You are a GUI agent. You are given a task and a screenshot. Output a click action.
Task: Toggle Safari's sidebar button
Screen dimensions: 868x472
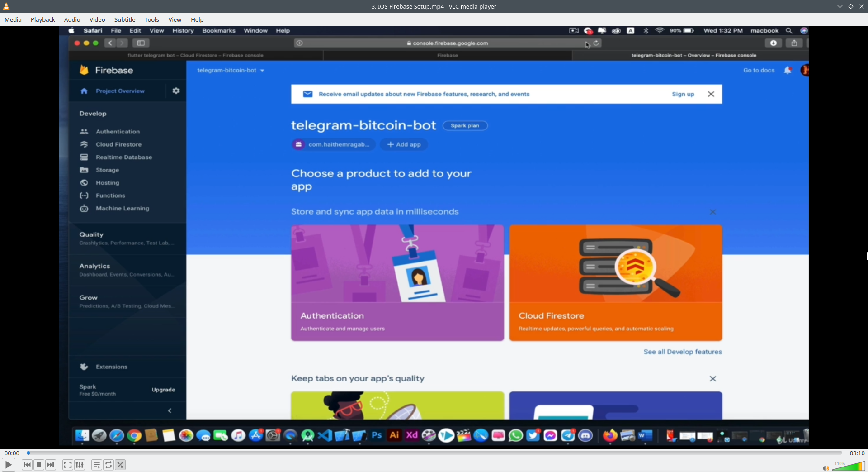[141, 43]
